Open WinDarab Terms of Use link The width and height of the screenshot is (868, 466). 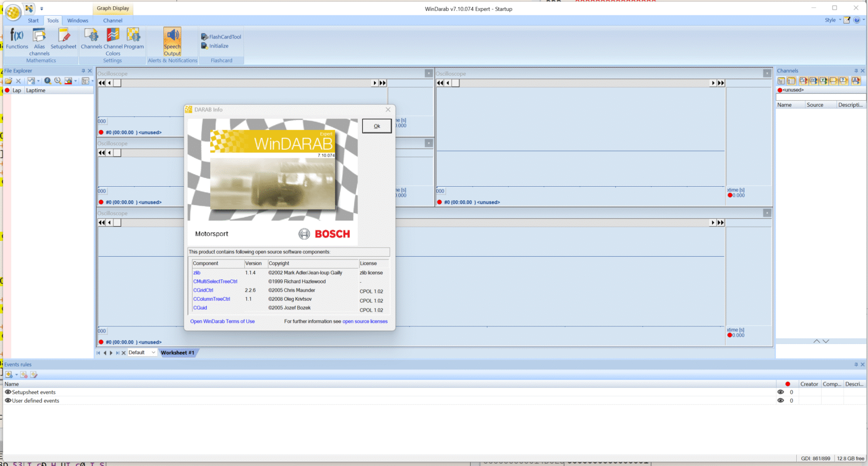[x=222, y=321]
